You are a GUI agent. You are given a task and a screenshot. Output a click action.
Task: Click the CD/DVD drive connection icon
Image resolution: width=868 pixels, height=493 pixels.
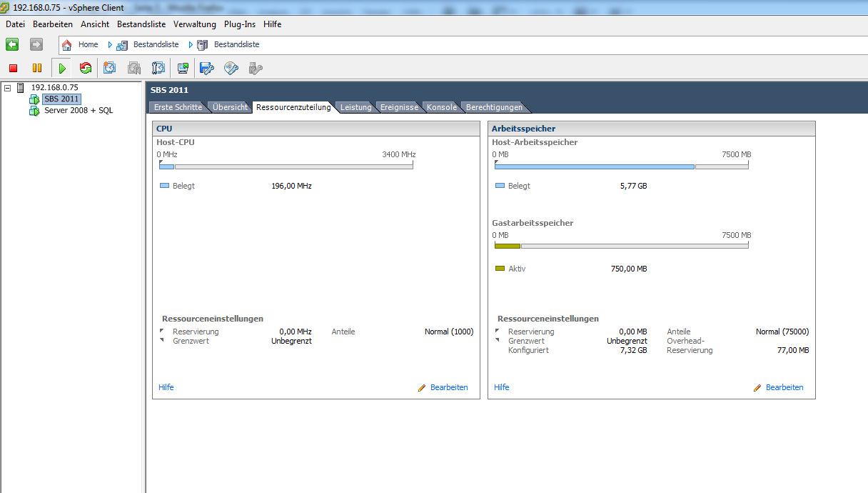[231, 68]
